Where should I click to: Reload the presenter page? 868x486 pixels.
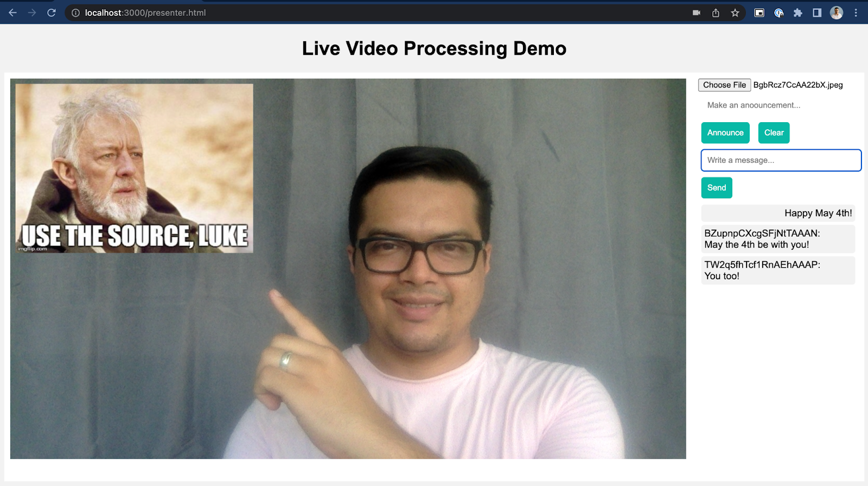pos(52,12)
